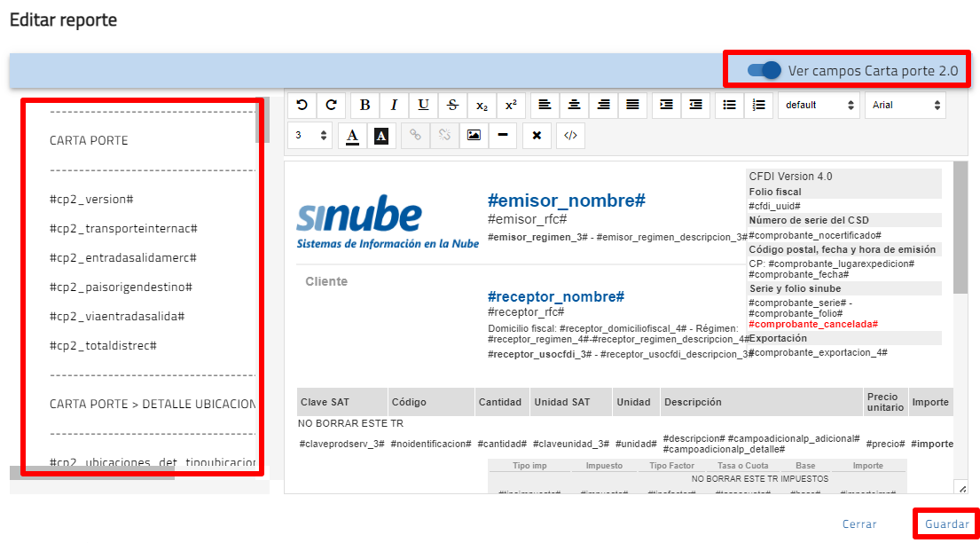Insert a horizontal rule line

(503, 136)
